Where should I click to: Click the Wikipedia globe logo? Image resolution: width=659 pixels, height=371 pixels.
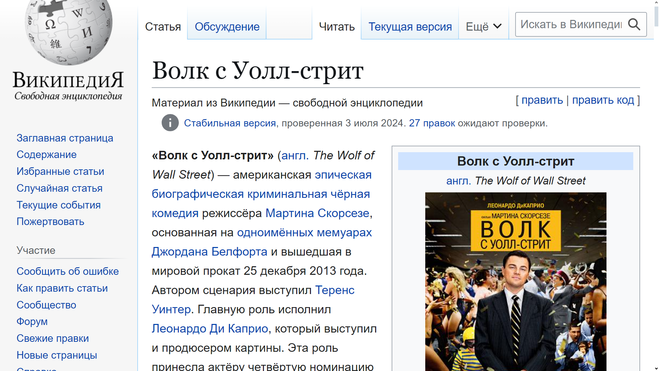[69, 32]
